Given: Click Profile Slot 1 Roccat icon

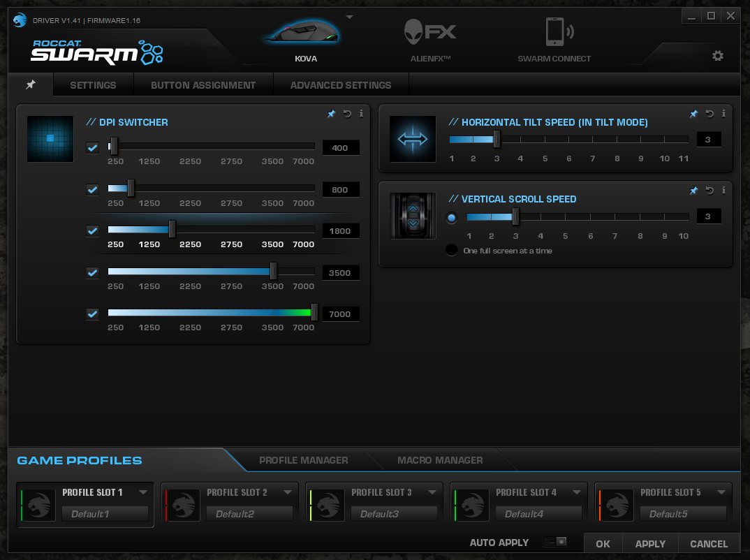Looking at the screenshot, I should [x=38, y=505].
